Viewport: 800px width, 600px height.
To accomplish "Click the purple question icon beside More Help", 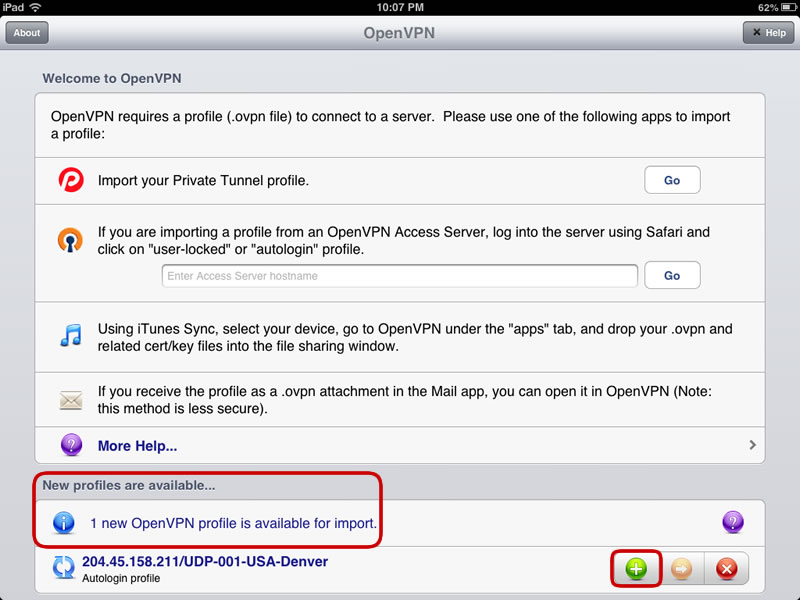I will click(71, 445).
